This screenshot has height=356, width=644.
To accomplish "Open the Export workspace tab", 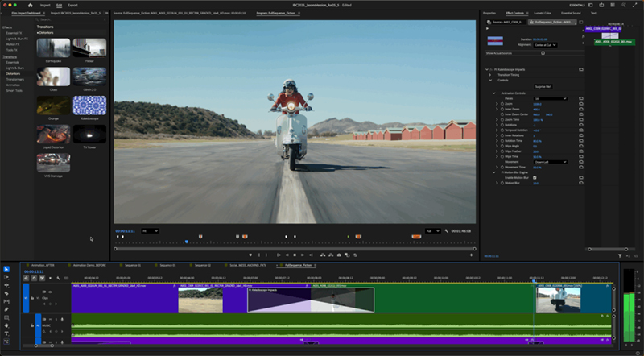I will click(72, 5).
